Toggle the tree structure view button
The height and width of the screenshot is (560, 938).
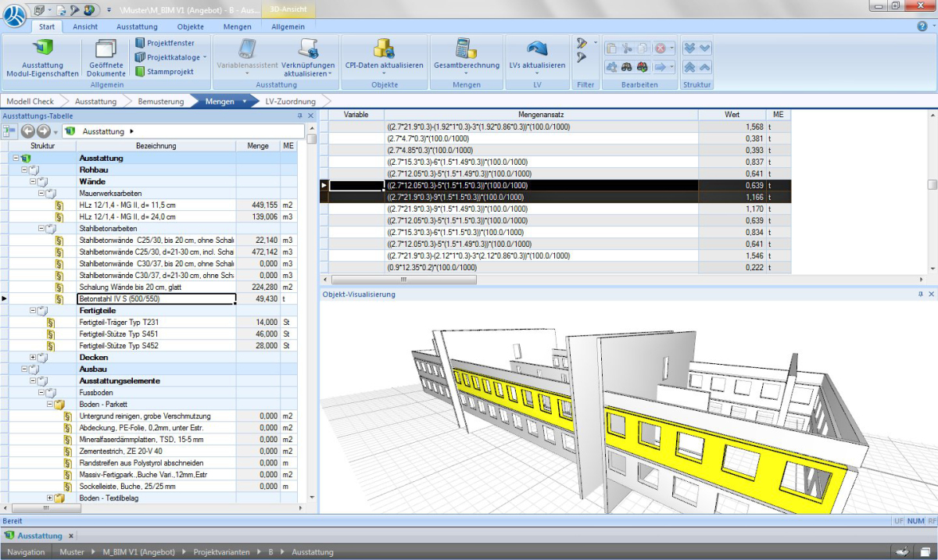[10, 131]
